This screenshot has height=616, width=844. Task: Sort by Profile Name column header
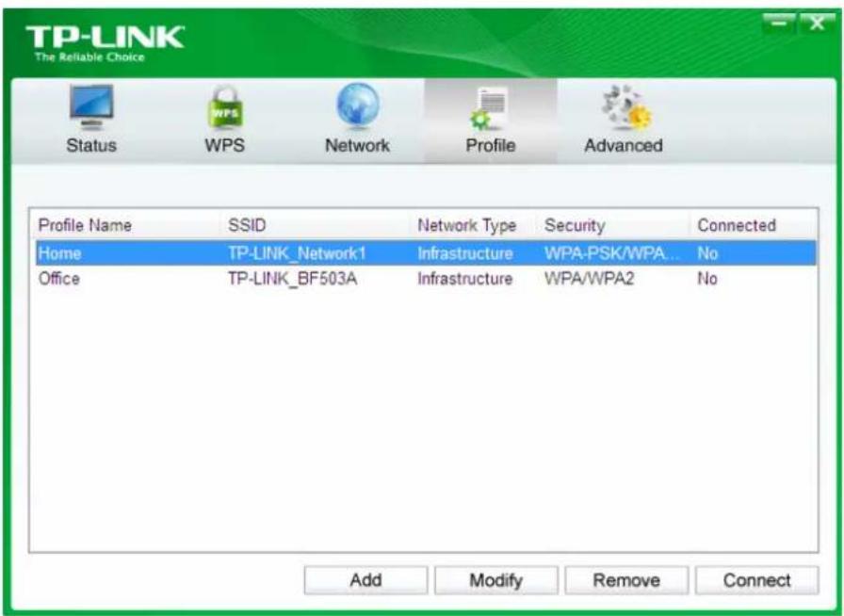(x=85, y=225)
